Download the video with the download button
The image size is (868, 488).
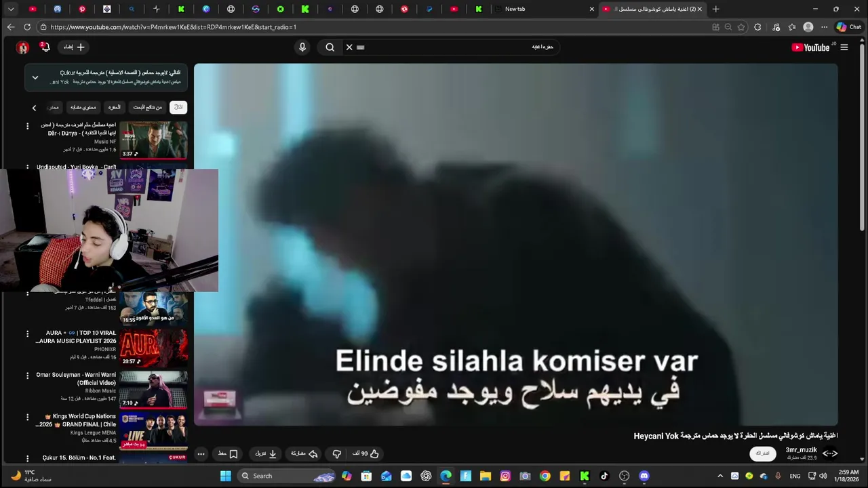(266, 453)
